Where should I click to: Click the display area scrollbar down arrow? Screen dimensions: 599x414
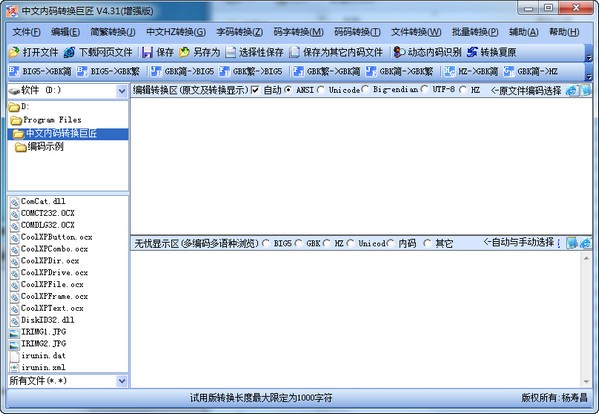tap(586, 382)
